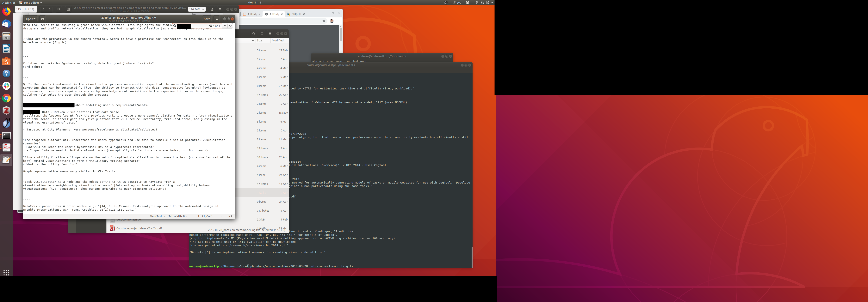Screen dimensions: 868x302
Task: Open the Tab Width dropdown
Action: [178, 216]
